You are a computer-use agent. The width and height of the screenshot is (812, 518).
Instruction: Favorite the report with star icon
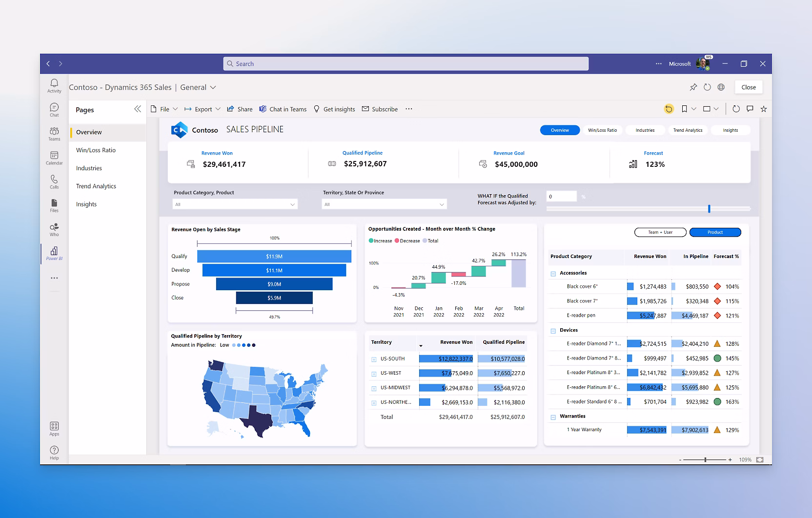764,109
